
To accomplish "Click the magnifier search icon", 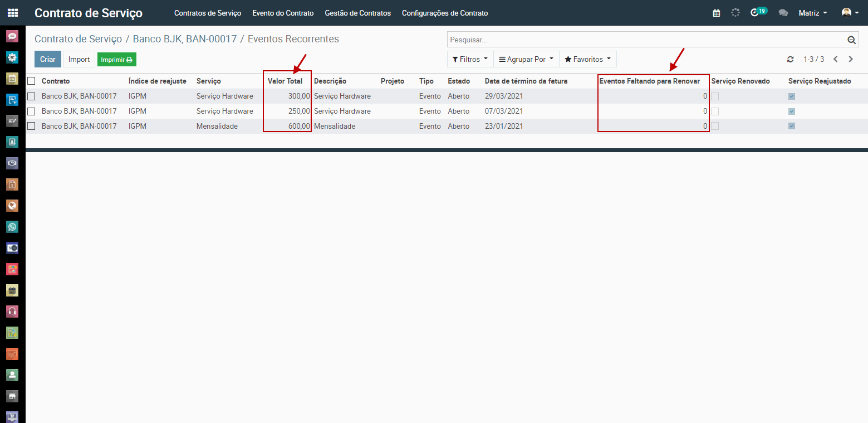I will coord(851,40).
